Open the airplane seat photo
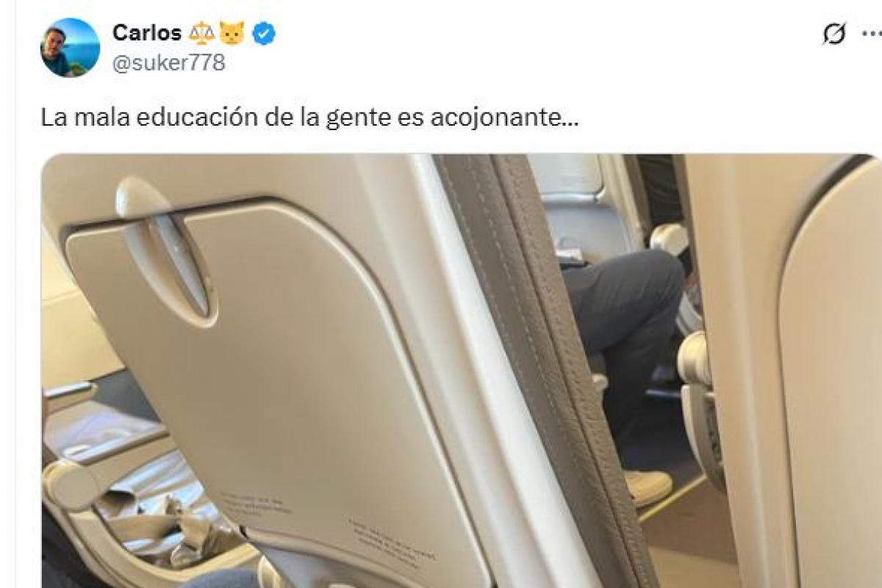 (461, 371)
